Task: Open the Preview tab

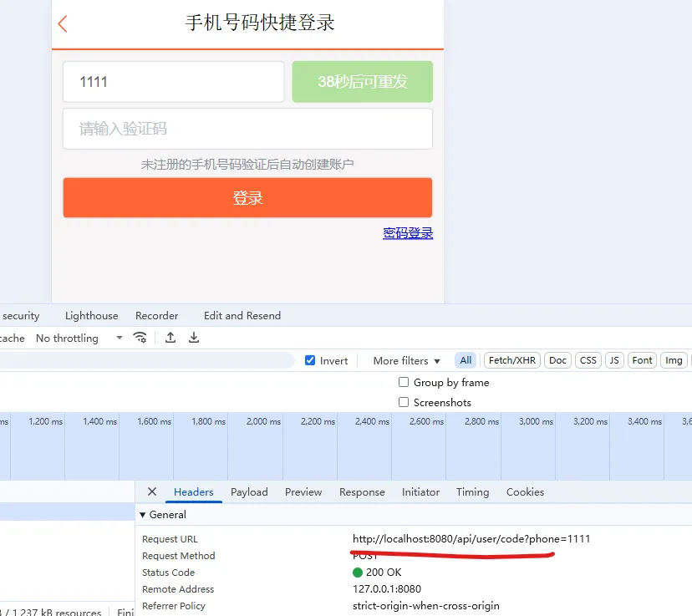Action: [303, 492]
